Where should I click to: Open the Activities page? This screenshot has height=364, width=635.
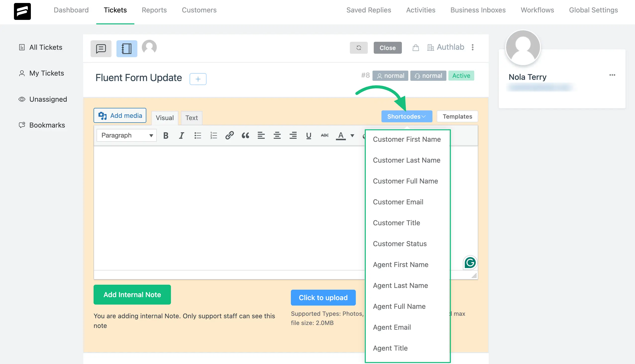point(421,10)
